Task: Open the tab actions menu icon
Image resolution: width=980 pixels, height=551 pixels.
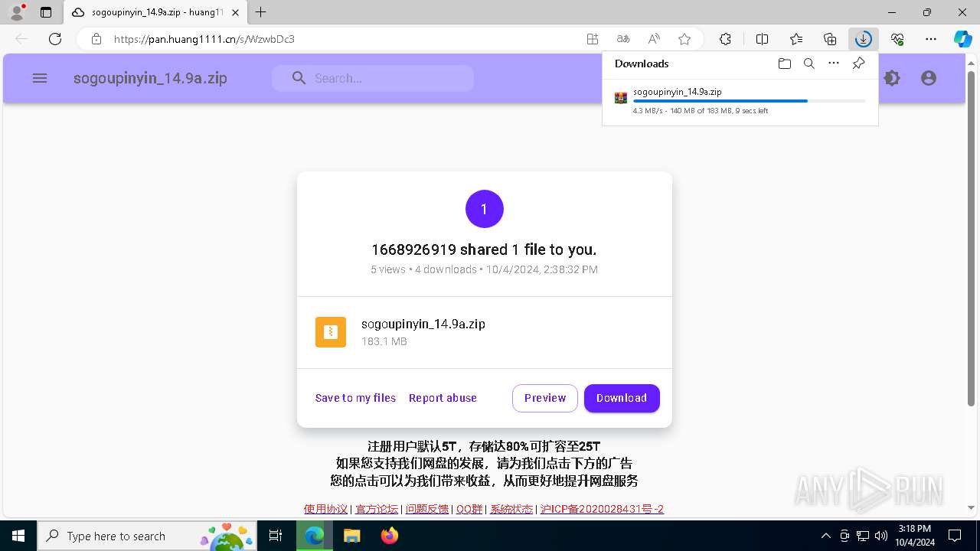Action: [x=46, y=12]
